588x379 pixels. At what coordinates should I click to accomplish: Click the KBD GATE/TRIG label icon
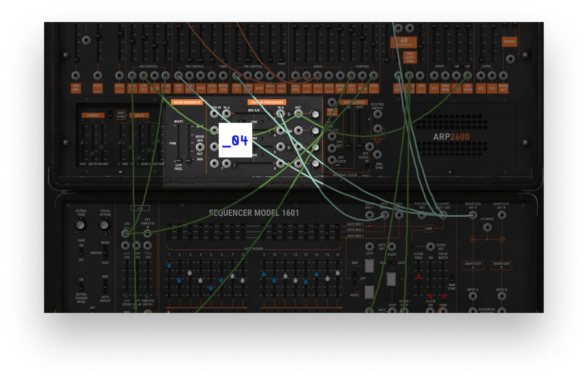410,58
